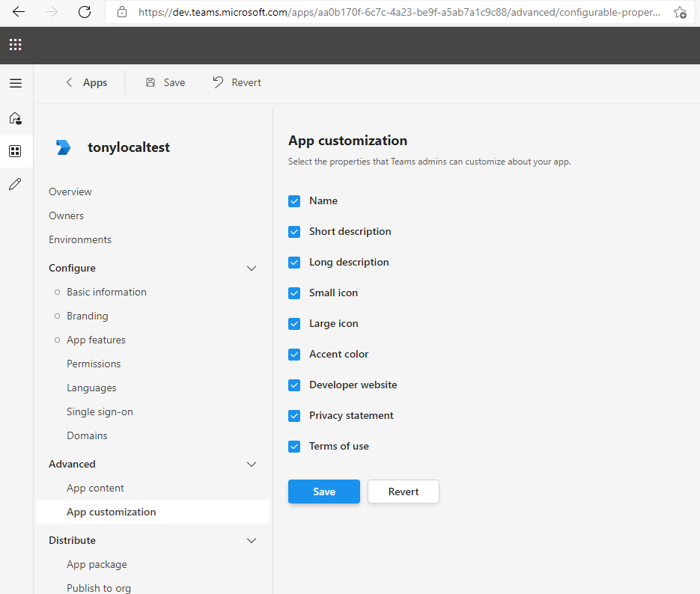The image size is (700, 594).
Task: Toggle the Long description checkbox
Action: (x=294, y=263)
